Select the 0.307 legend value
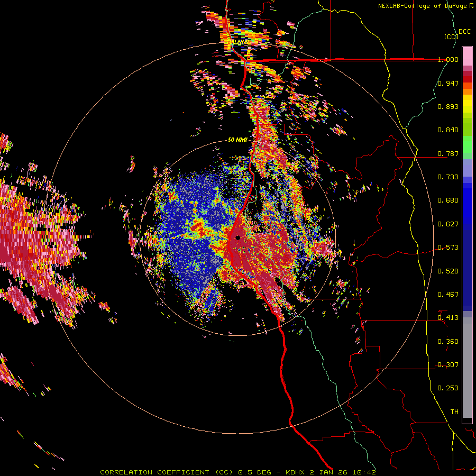 pyautogui.click(x=448, y=364)
